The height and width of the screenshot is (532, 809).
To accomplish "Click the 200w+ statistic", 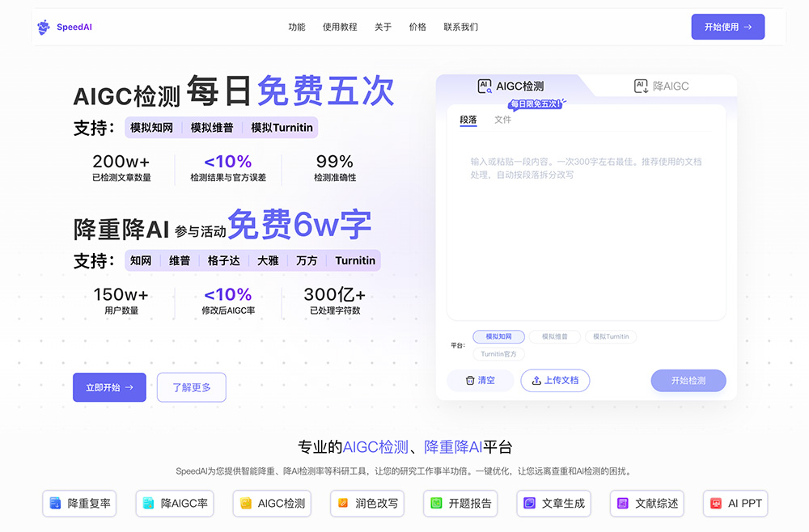I will click(x=121, y=168).
